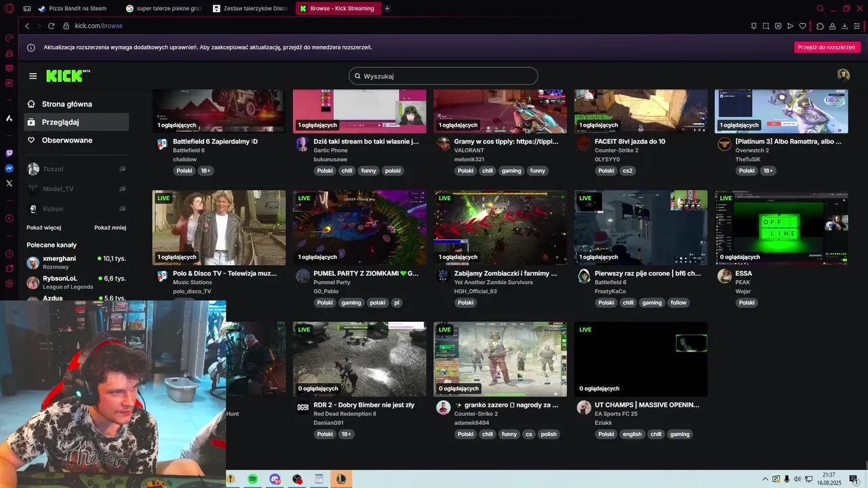Image resolution: width=868 pixels, height=488 pixels.
Task: Open the easy setup sliders icon
Action: pyautogui.click(x=857, y=26)
